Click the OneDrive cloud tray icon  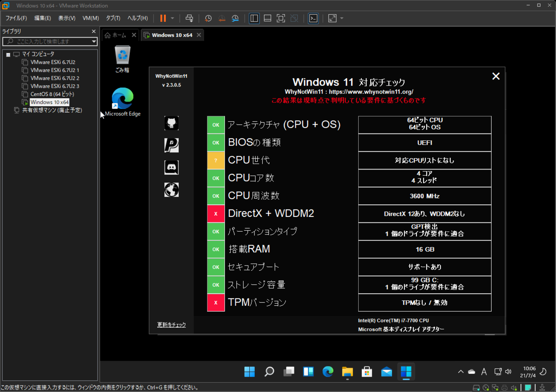[x=472, y=372]
